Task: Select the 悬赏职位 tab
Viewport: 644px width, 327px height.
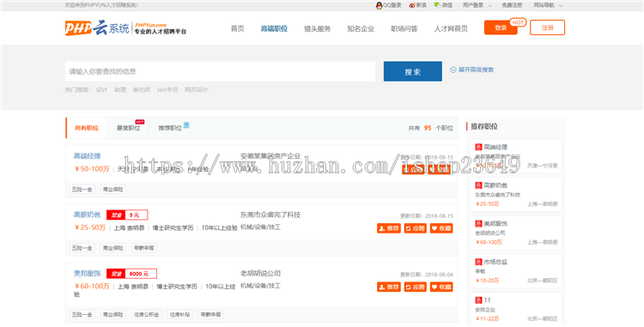Action: pos(128,128)
